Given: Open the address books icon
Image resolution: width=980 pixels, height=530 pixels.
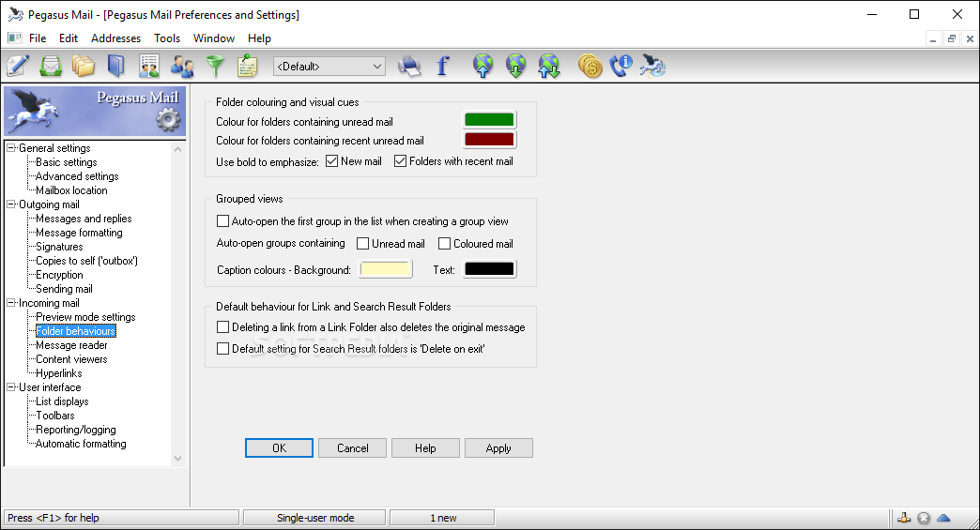Looking at the screenshot, I should point(116,66).
